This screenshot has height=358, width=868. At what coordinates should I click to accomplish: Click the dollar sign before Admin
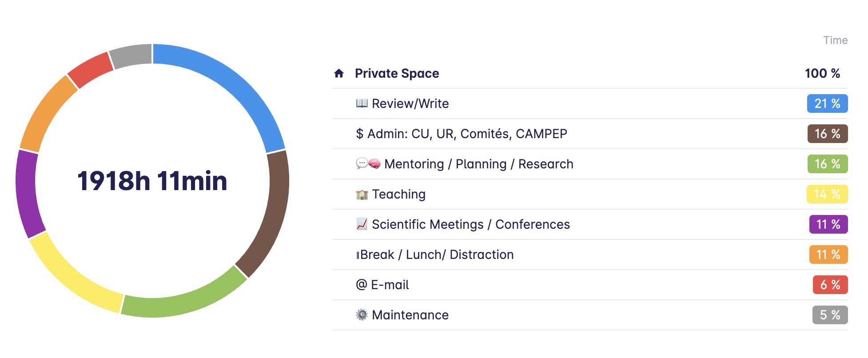click(359, 134)
